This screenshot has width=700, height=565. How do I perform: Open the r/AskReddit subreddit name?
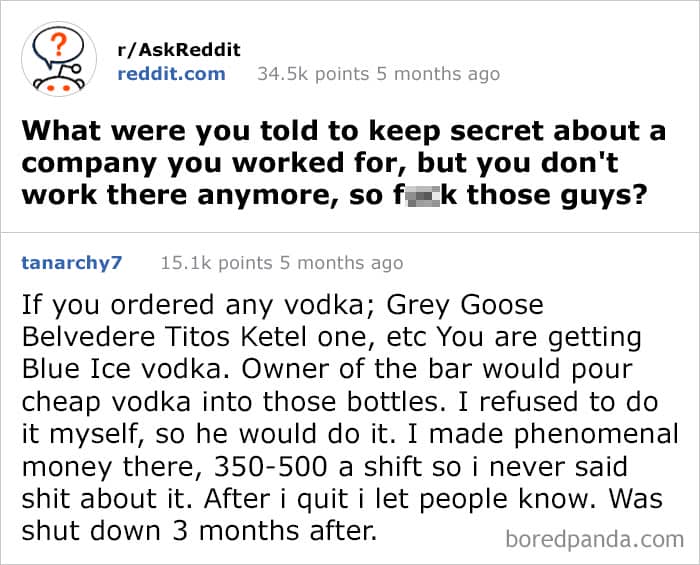(x=180, y=49)
